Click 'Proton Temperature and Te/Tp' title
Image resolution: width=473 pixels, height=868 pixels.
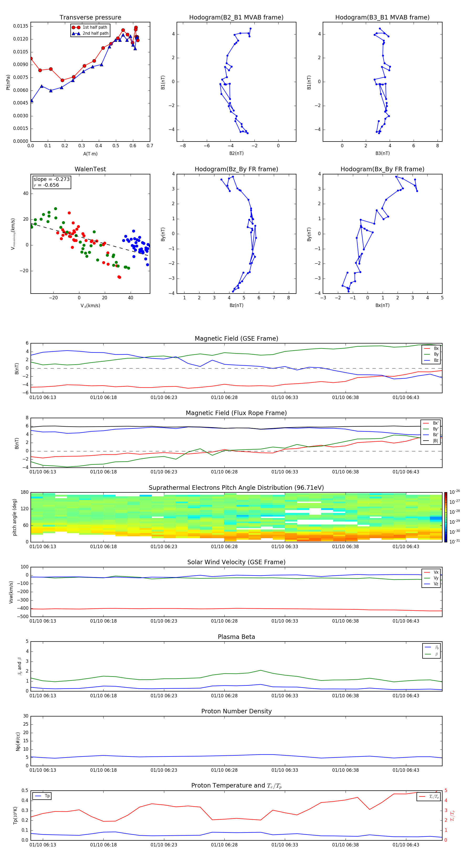[x=236, y=786]
